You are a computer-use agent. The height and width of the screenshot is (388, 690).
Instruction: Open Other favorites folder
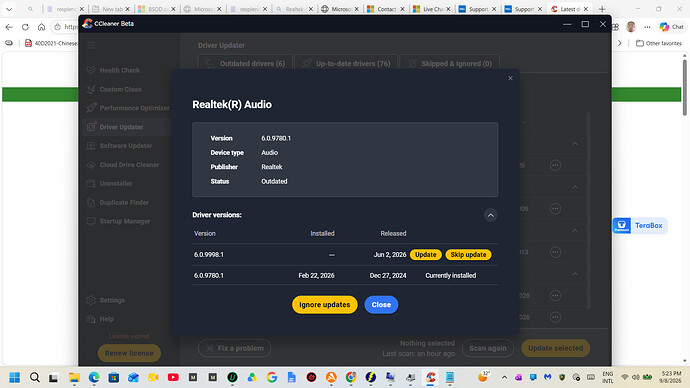pyautogui.click(x=659, y=43)
